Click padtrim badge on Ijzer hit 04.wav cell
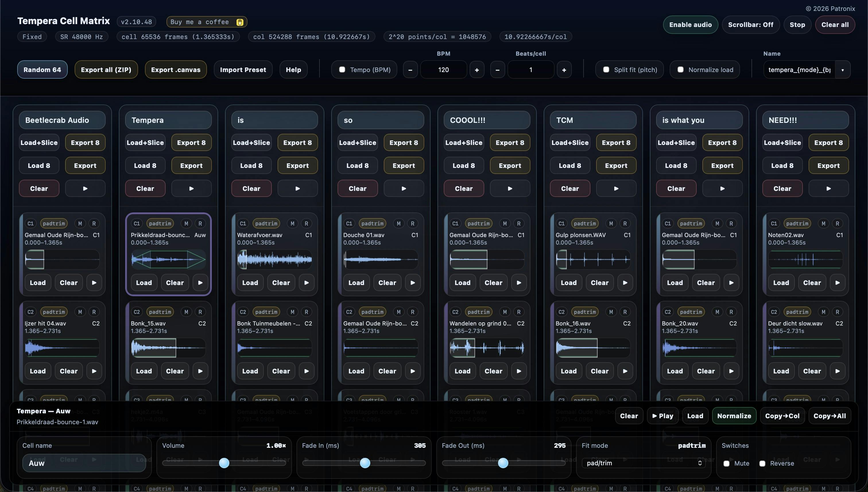The height and width of the screenshot is (492, 868). click(x=54, y=312)
